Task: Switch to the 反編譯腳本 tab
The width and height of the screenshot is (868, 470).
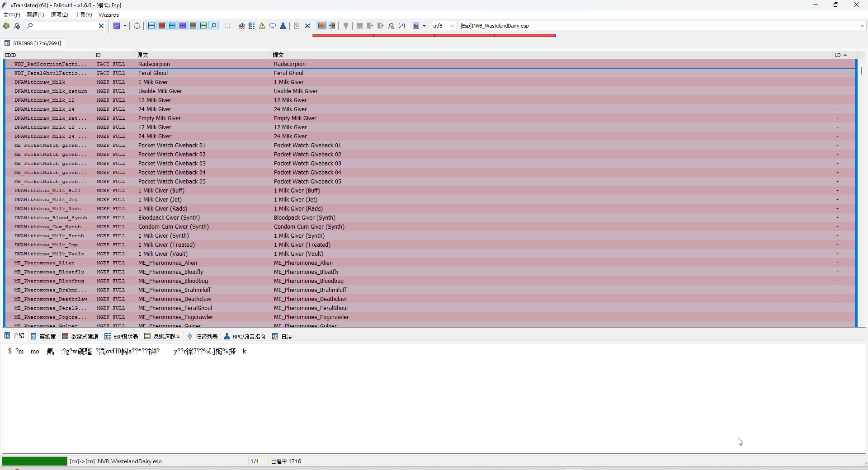Action: click(x=162, y=336)
